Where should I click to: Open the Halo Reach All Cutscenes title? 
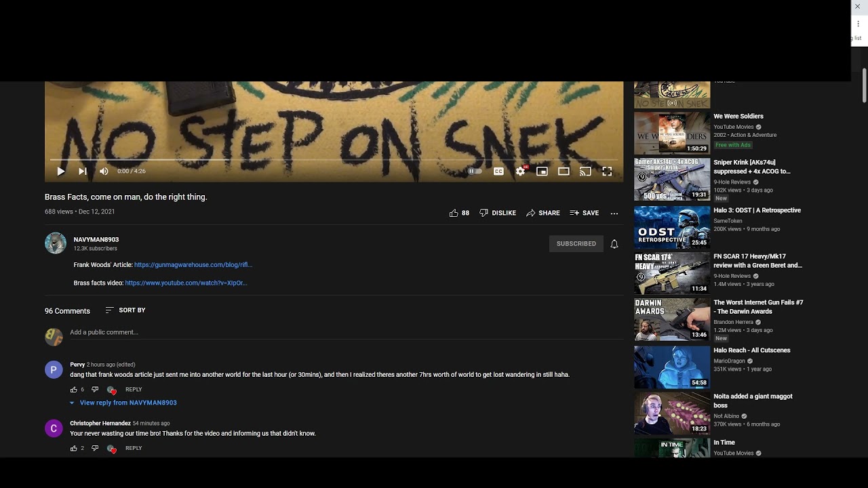point(752,350)
